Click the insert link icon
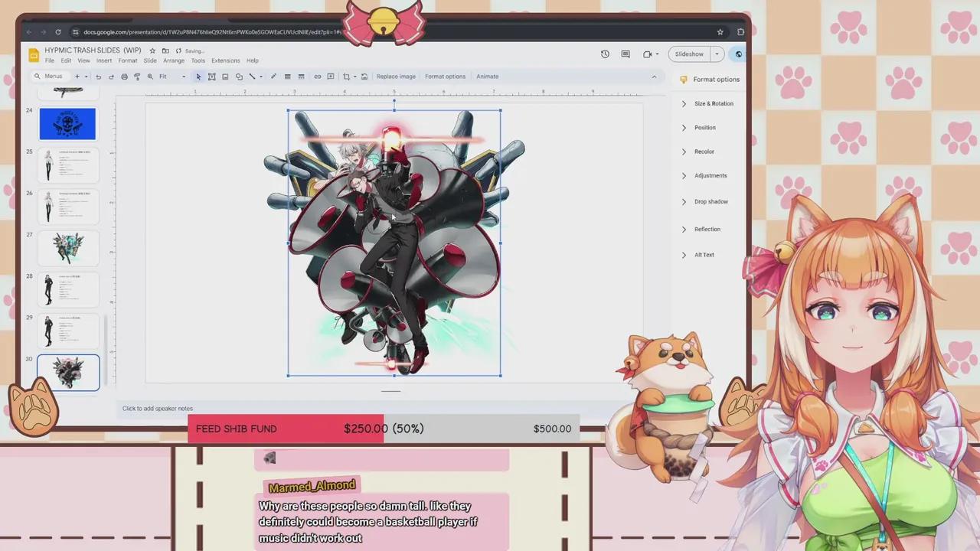 (317, 77)
